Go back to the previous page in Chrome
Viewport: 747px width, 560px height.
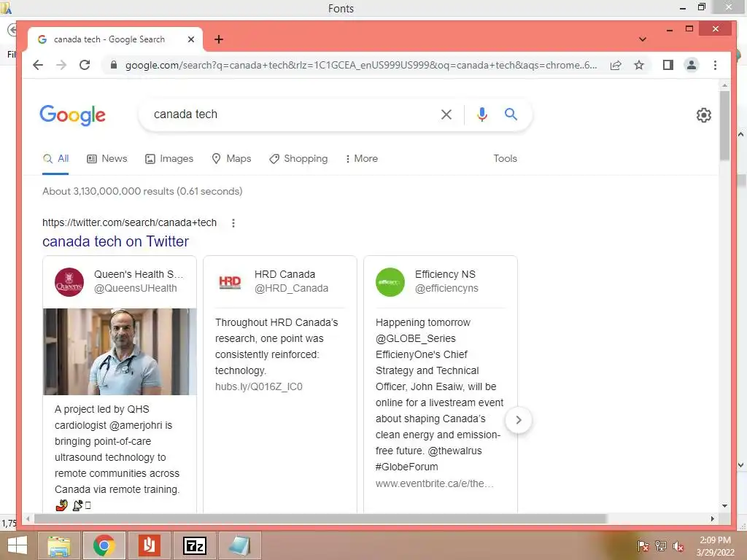tap(38, 65)
